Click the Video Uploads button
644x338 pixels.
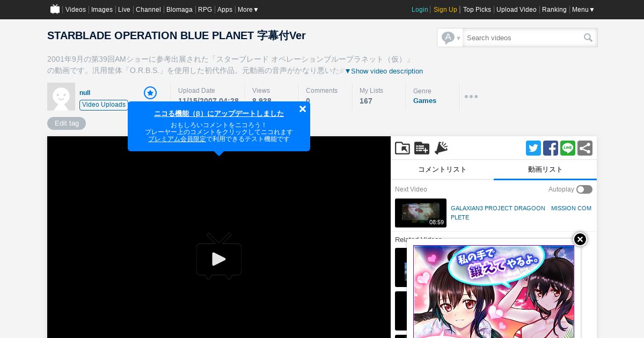[104, 105]
